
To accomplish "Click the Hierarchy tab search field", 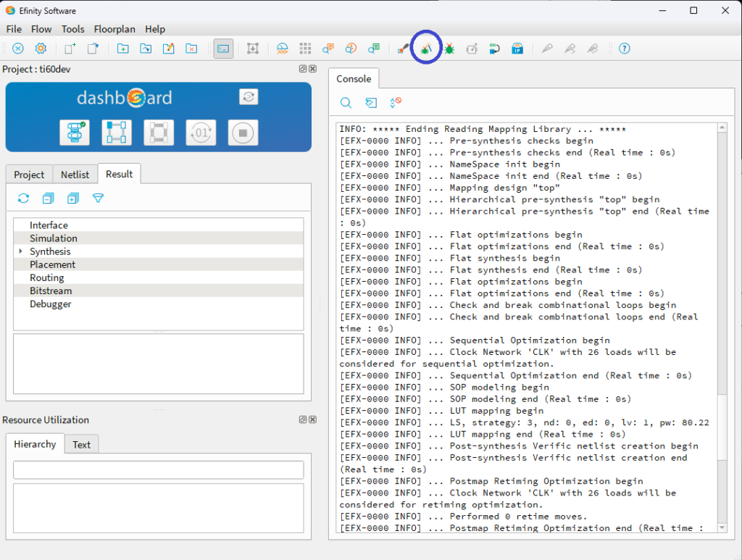I will click(159, 470).
